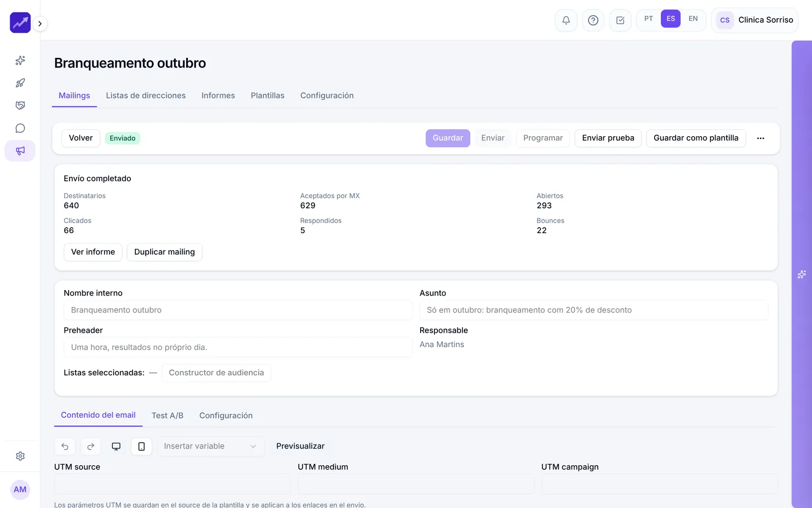
Task: Click the Ver informe button
Action: tap(93, 252)
